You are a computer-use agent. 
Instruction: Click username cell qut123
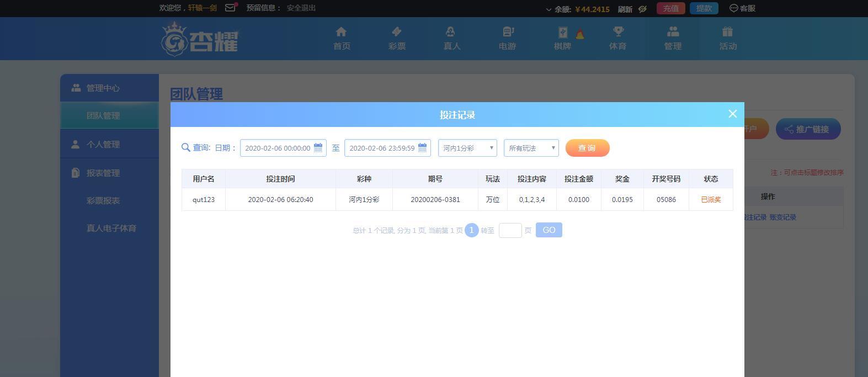(204, 199)
